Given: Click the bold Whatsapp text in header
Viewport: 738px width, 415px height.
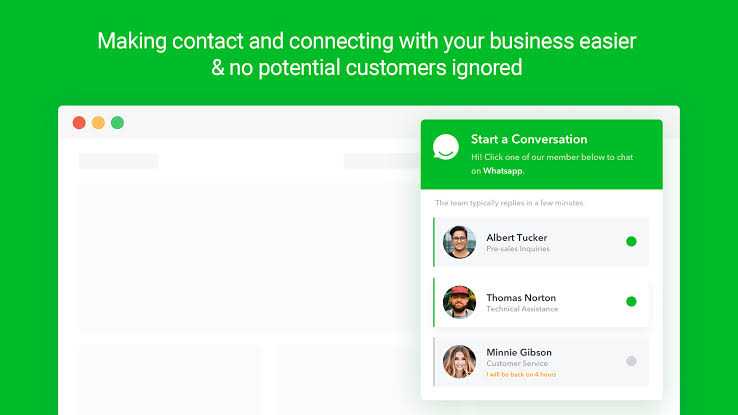Looking at the screenshot, I should pyautogui.click(x=503, y=171).
